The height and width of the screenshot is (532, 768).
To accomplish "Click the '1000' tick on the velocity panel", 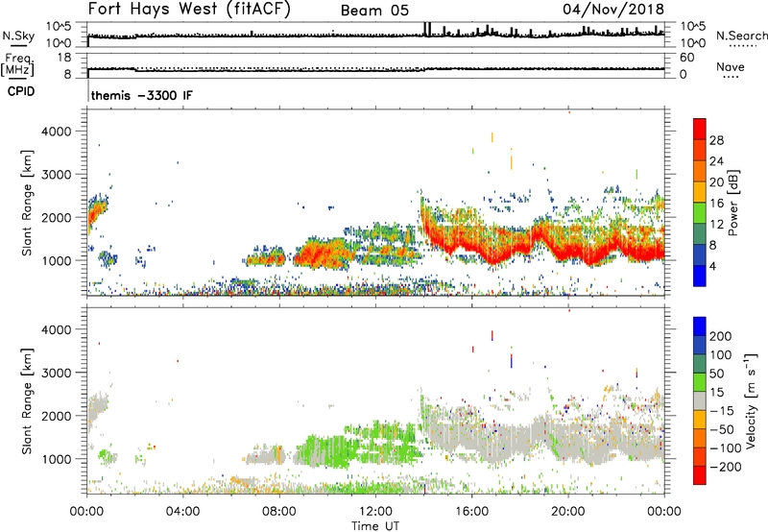I will (57, 459).
